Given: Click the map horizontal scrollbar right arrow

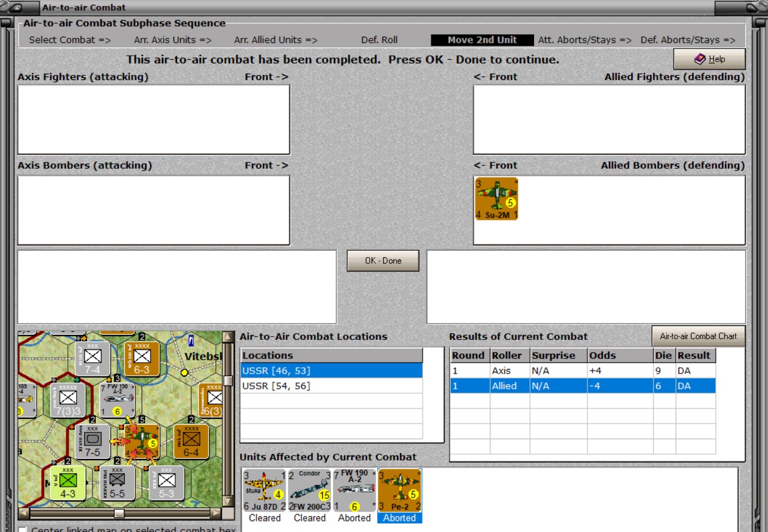Looking at the screenshot, I should pos(215,513).
